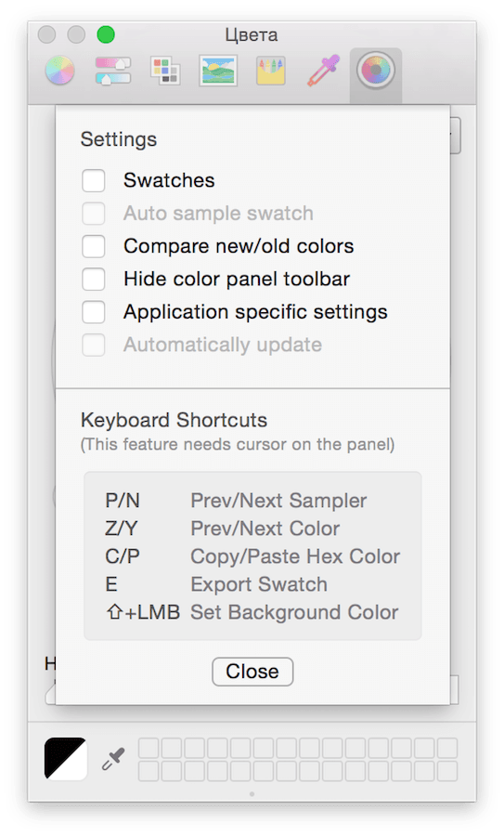
Task: Click the Close button
Action: pyautogui.click(x=252, y=672)
